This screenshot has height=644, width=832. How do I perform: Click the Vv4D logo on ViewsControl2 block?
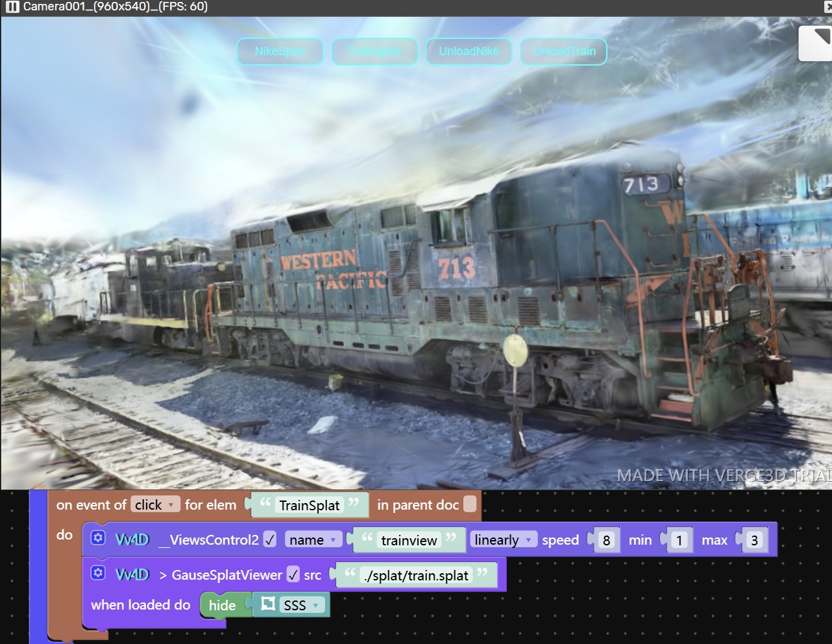[132, 539]
